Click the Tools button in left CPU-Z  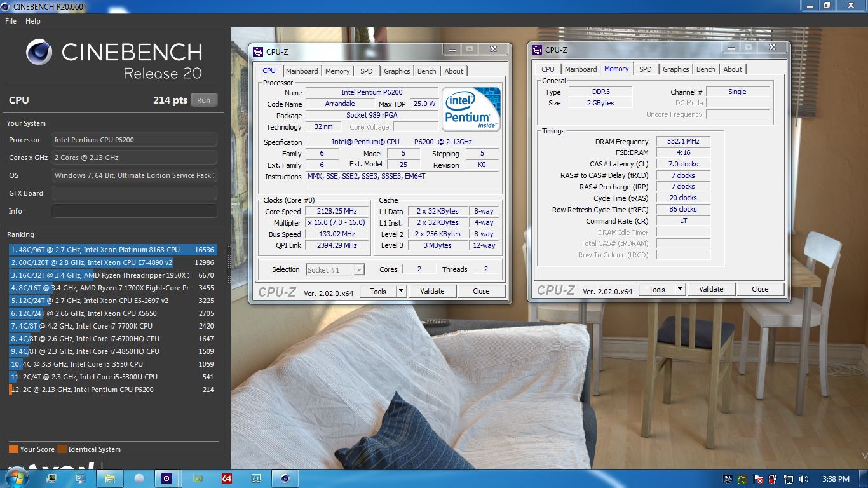[x=378, y=291]
